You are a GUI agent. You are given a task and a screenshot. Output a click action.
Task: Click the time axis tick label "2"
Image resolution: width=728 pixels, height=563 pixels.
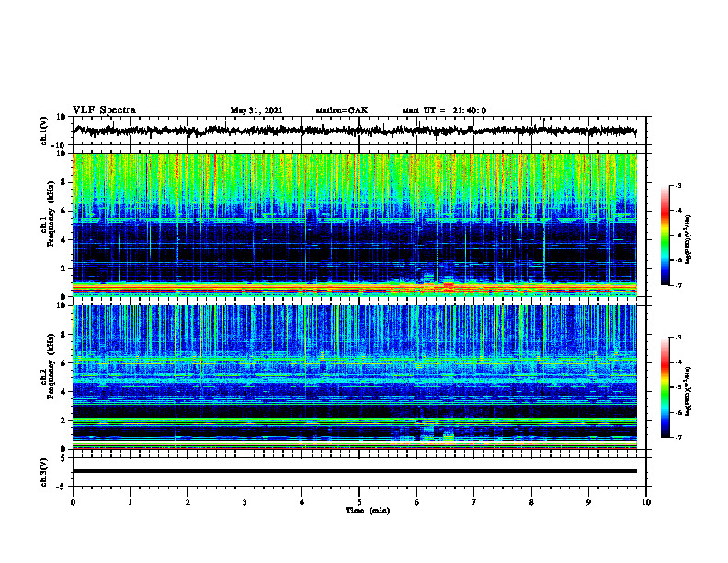click(188, 502)
